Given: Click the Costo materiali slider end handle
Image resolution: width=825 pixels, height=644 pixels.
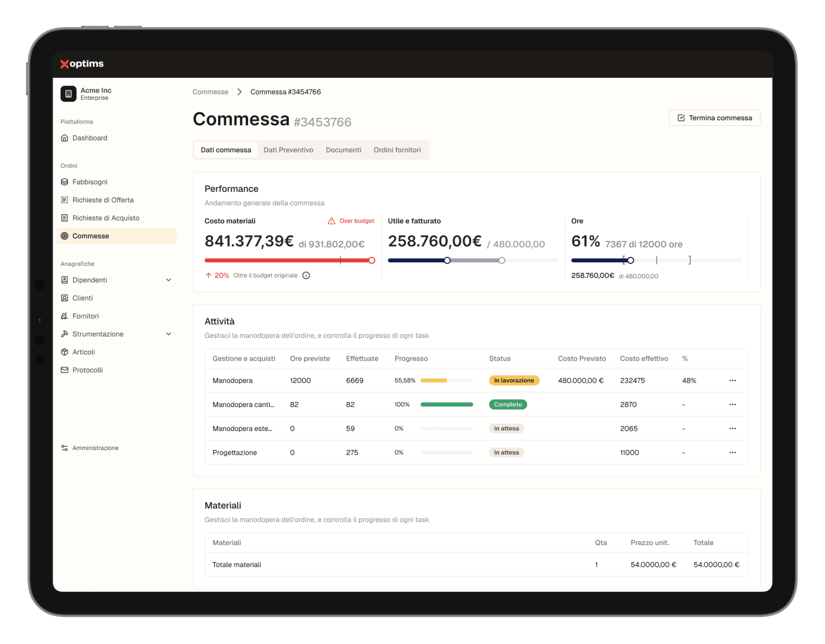Looking at the screenshot, I should pyautogui.click(x=372, y=260).
